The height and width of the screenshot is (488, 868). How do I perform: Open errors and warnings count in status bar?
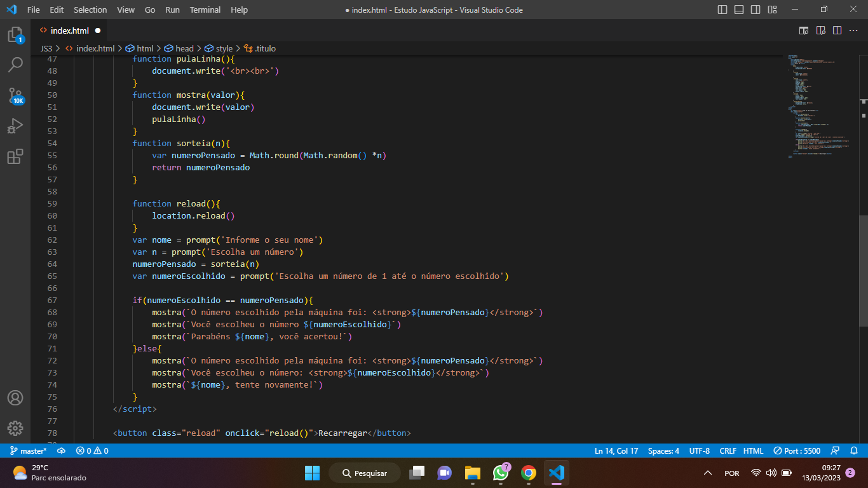click(92, 451)
